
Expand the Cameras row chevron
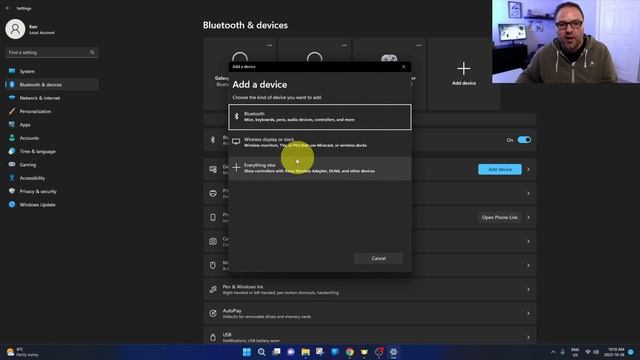pyautogui.click(x=528, y=242)
